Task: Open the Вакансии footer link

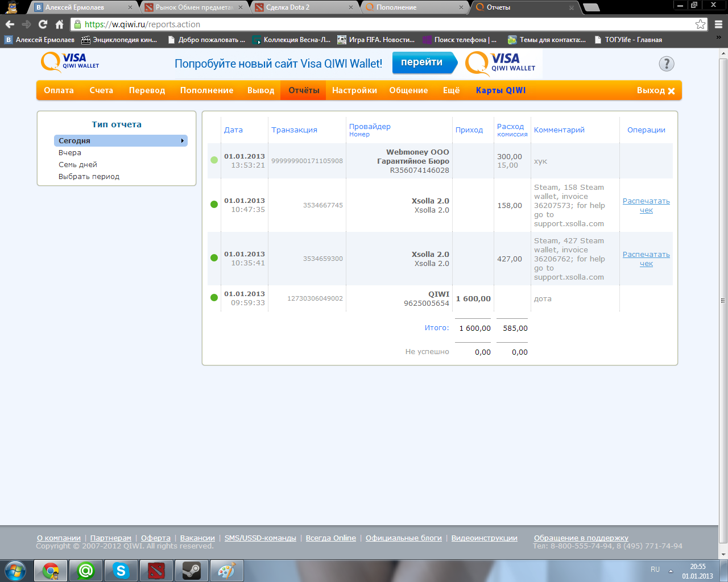Action: tap(197, 538)
